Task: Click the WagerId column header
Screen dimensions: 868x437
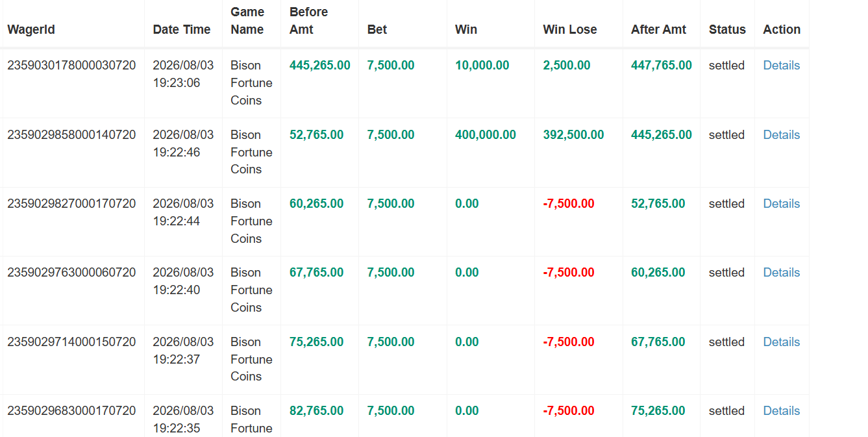Action: click(x=31, y=30)
